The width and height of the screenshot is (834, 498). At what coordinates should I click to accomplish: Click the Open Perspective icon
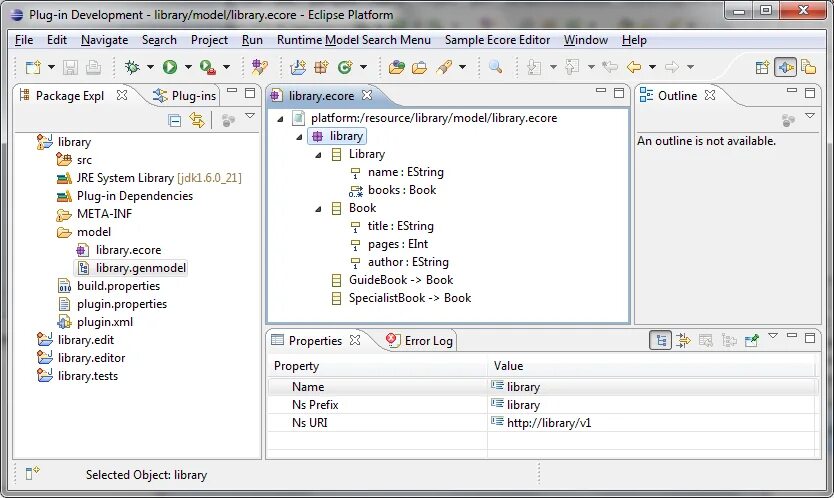(x=762, y=67)
